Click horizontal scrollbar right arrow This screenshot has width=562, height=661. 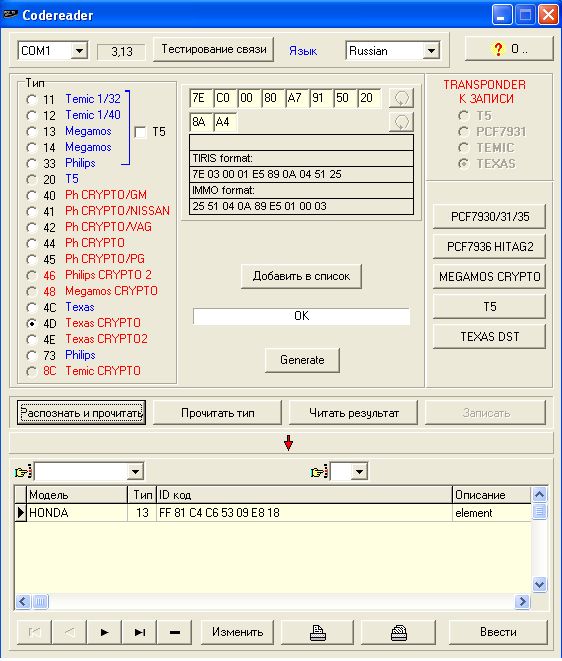[522, 602]
